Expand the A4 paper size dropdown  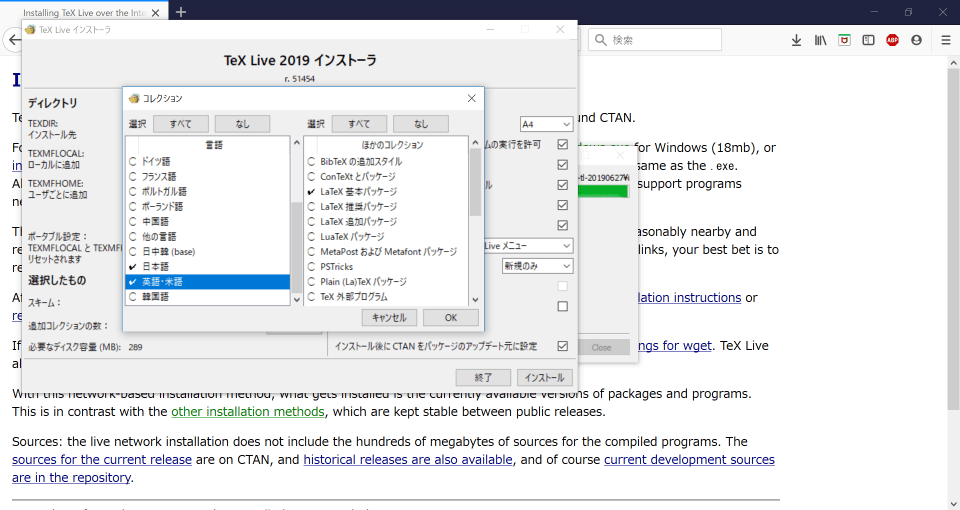click(x=546, y=124)
